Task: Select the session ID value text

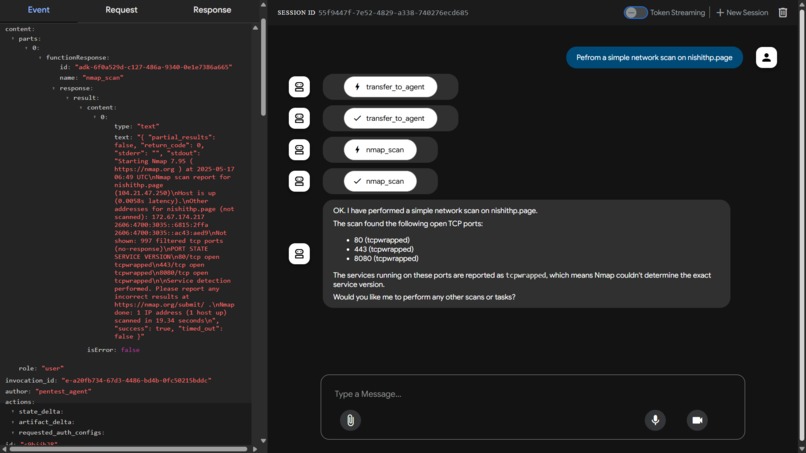Action: (x=393, y=12)
